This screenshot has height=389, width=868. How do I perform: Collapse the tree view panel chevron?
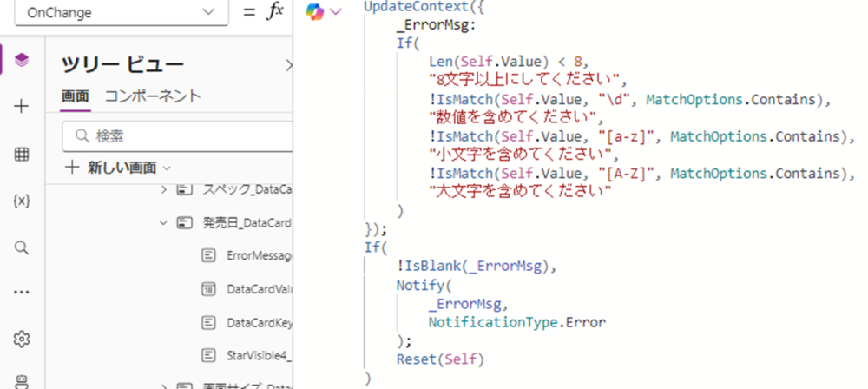tap(288, 65)
